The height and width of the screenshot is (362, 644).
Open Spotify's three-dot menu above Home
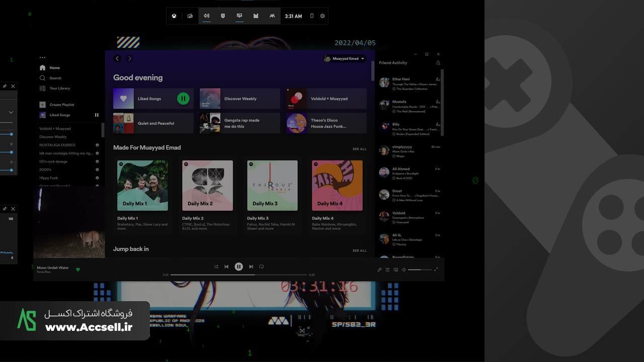42,57
